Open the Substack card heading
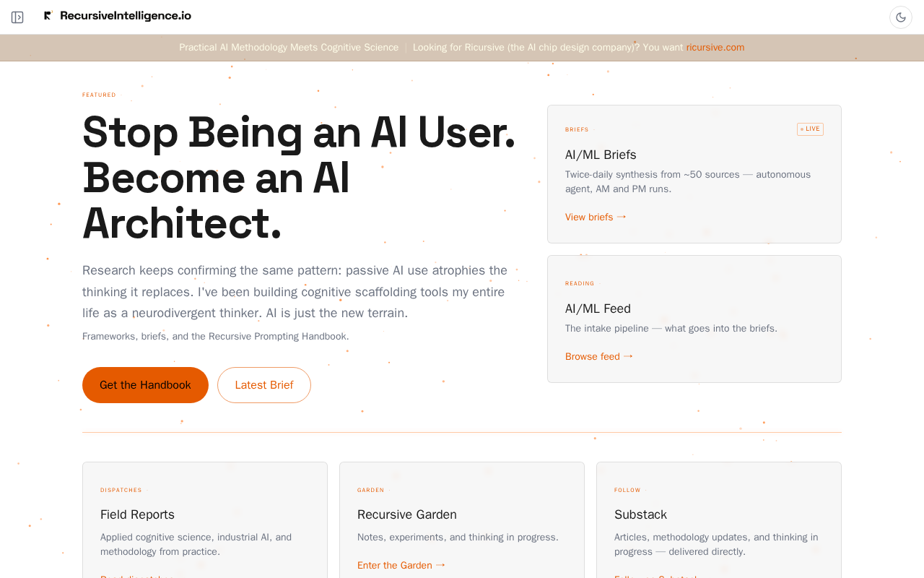924x578 pixels. coord(640,514)
